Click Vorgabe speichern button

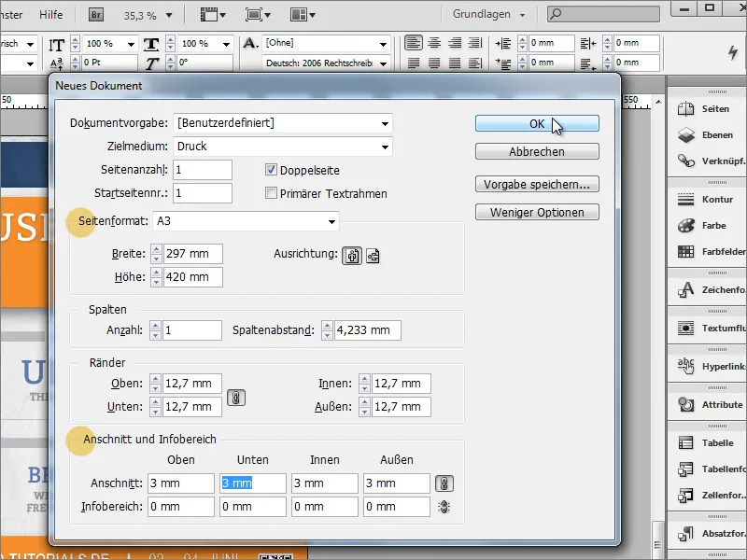537,184
